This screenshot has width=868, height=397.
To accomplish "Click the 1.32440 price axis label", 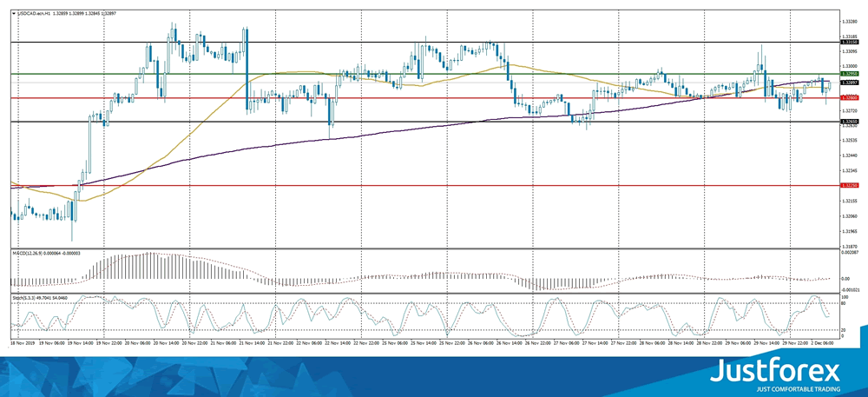I will pyautogui.click(x=849, y=156).
